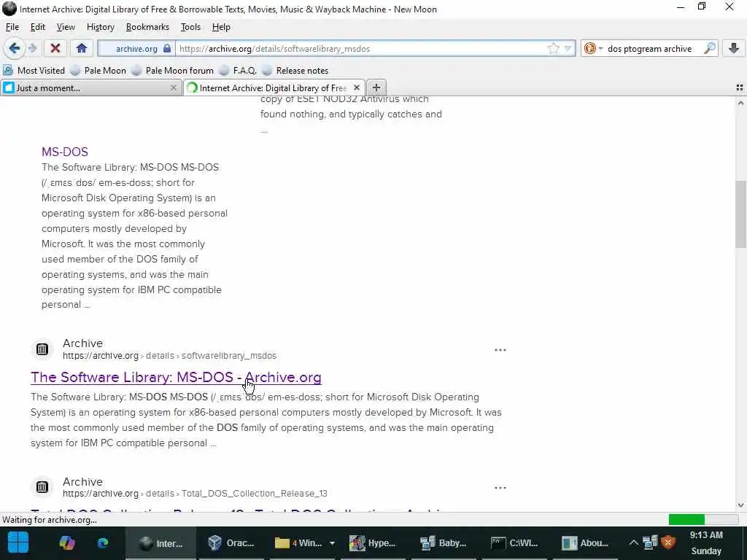Bookmark this page with the star icon

tap(553, 49)
